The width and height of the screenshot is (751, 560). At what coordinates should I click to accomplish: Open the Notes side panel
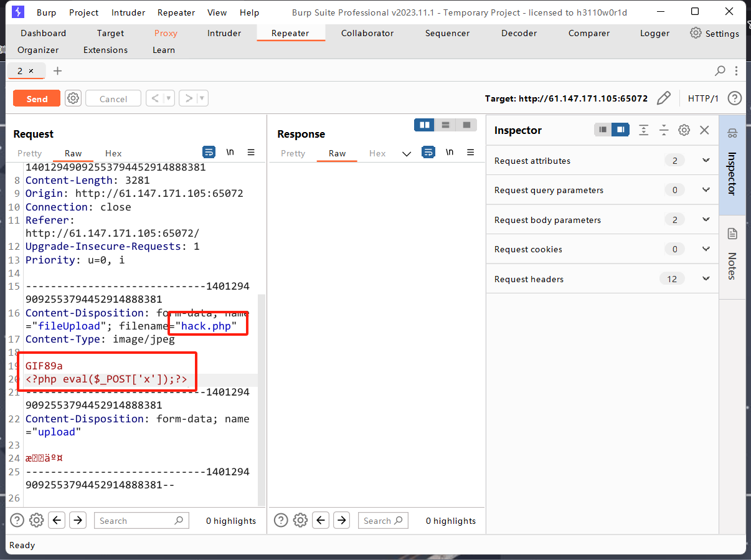[x=732, y=257]
